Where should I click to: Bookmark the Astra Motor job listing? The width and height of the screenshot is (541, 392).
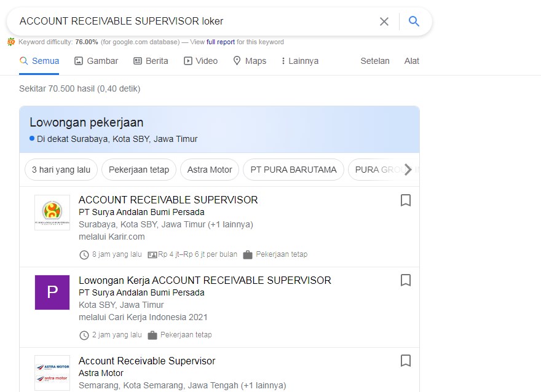point(406,361)
